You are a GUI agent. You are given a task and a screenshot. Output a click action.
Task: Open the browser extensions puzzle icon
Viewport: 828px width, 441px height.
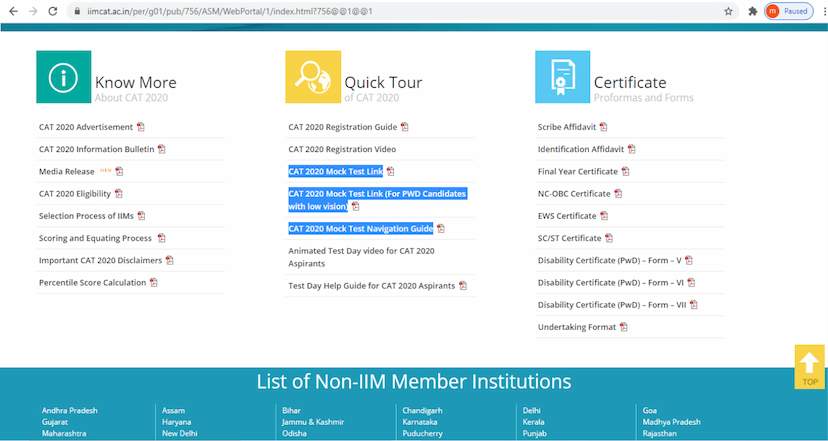(x=752, y=11)
